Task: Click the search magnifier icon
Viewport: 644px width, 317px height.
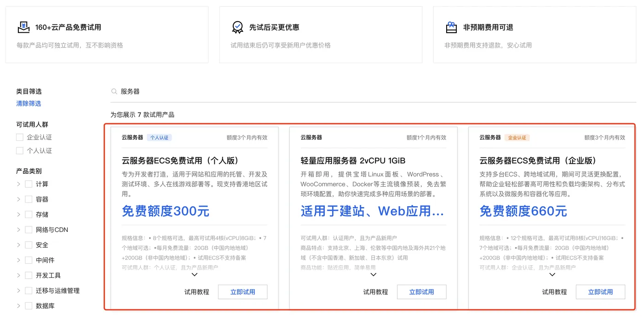Action: click(x=114, y=92)
